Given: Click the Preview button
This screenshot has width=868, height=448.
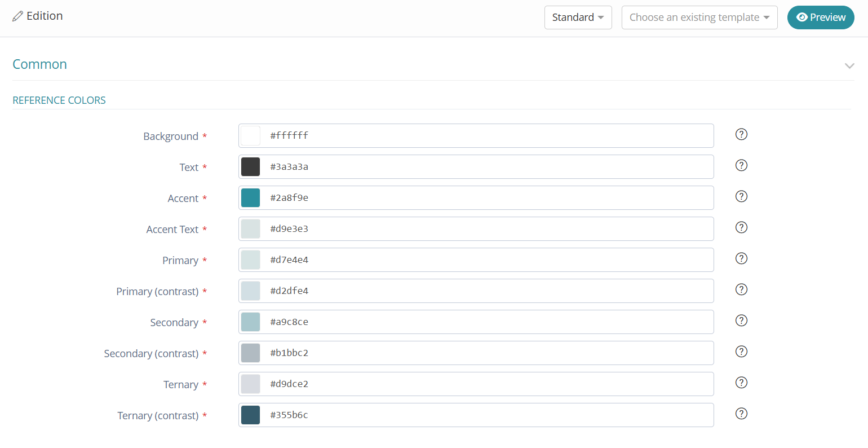Looking at the screenshot, I should pyautogui.click(x=820, y=17).
